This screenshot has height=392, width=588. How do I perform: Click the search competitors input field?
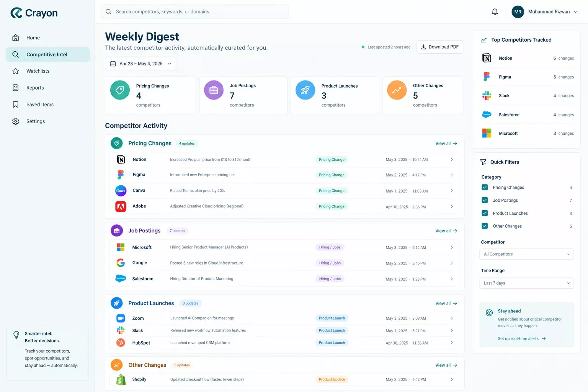click(x=195, y=12)
